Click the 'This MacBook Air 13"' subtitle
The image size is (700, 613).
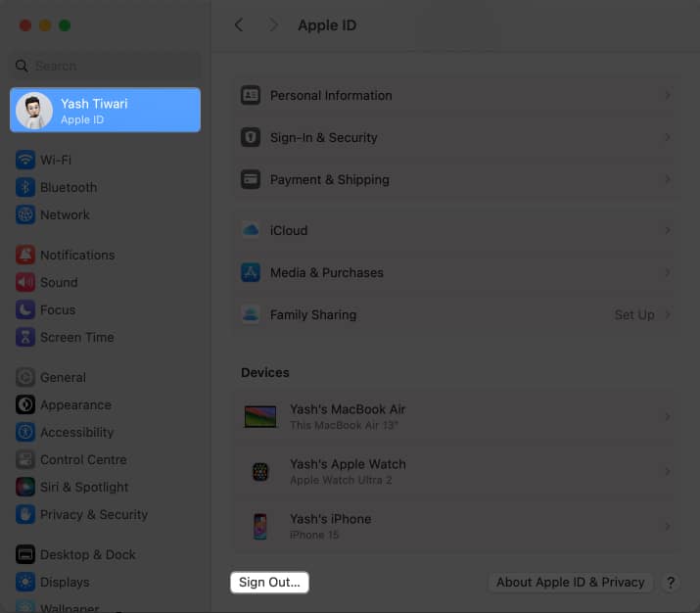(x=344, y=425)
